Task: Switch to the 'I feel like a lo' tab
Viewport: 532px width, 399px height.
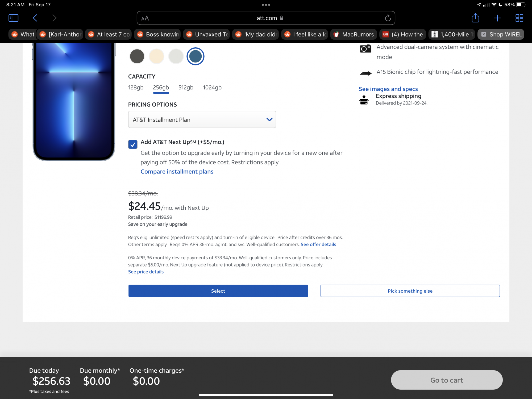Action: pyautogui.click(x=305, y=34)
